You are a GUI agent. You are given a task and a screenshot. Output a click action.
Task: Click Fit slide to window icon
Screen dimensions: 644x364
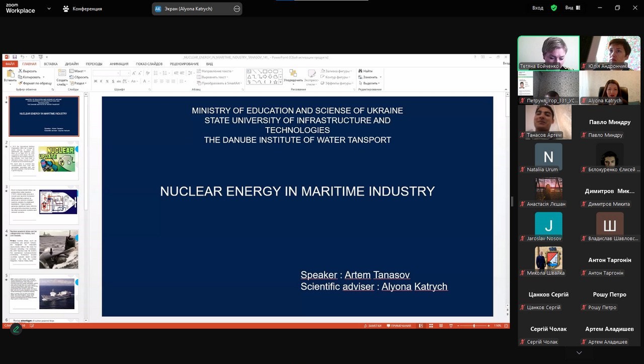[506, 326]
